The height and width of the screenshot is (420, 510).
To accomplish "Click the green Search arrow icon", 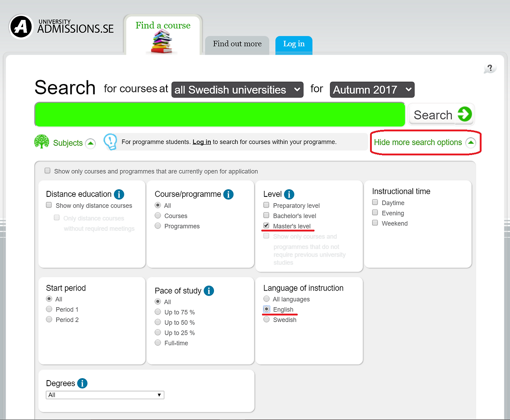I will [465, 114].
